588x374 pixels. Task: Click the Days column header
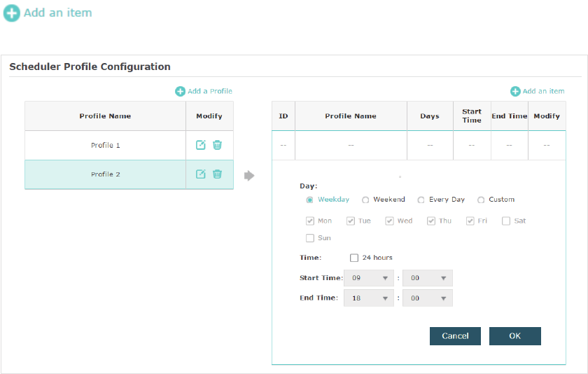coord(430,116)
